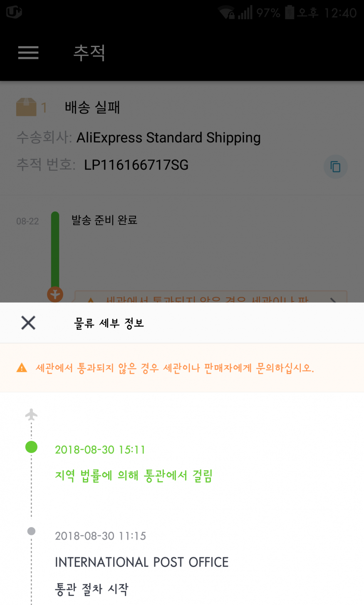
Task: Tap the package box icon
Action: (26, 107)
